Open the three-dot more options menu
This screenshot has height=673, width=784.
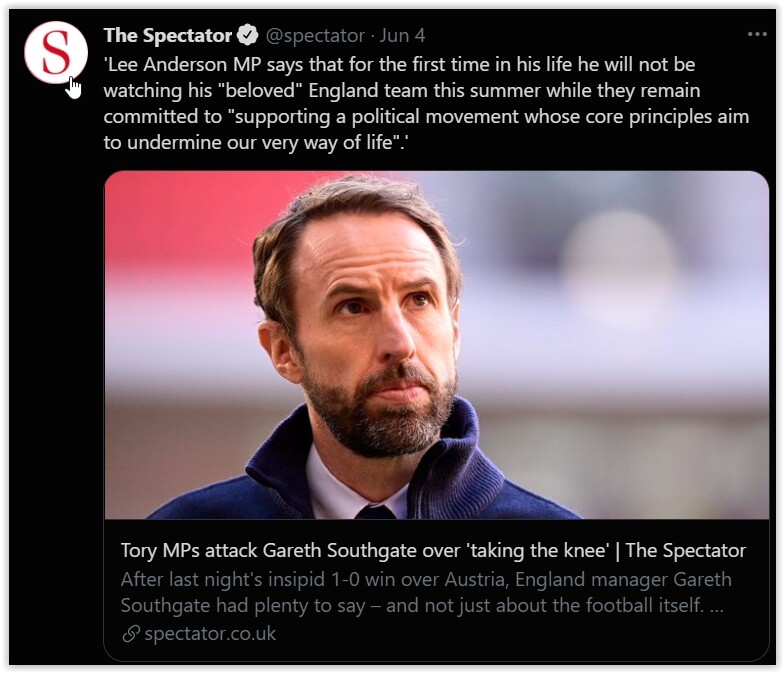point(757,35)
